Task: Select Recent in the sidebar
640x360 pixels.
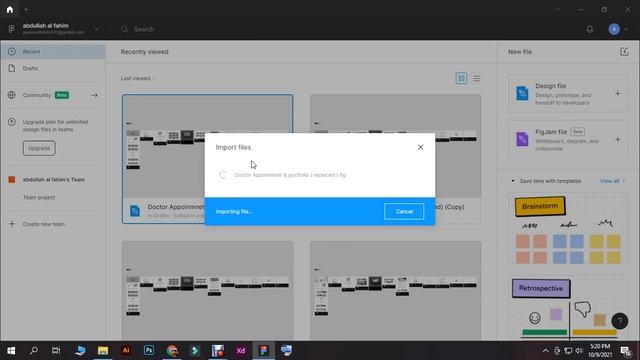Action: point(53,51)
